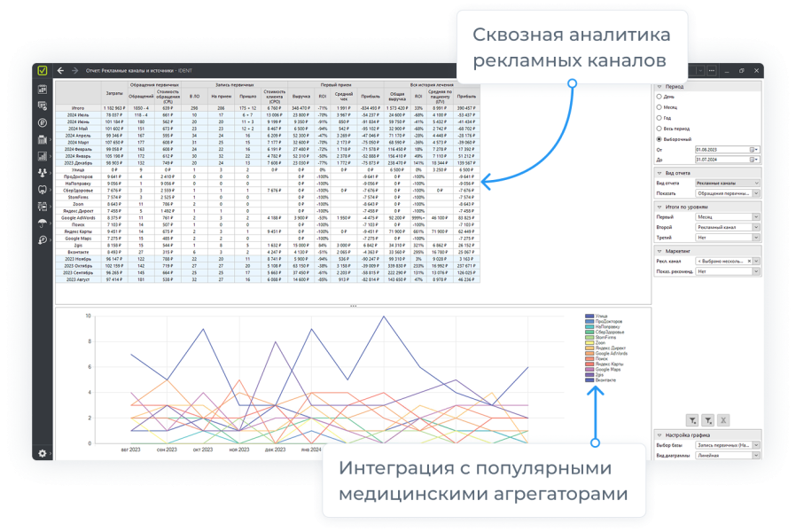Select the Выборочный radio button

(x=659, y=139)
